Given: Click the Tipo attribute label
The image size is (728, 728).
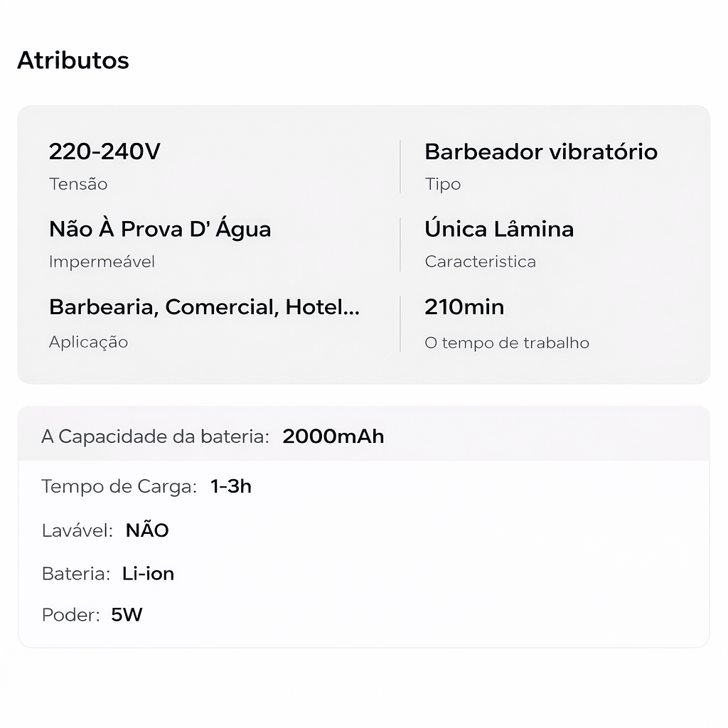Looking at the screenshot, I should [x=443, y=184].
